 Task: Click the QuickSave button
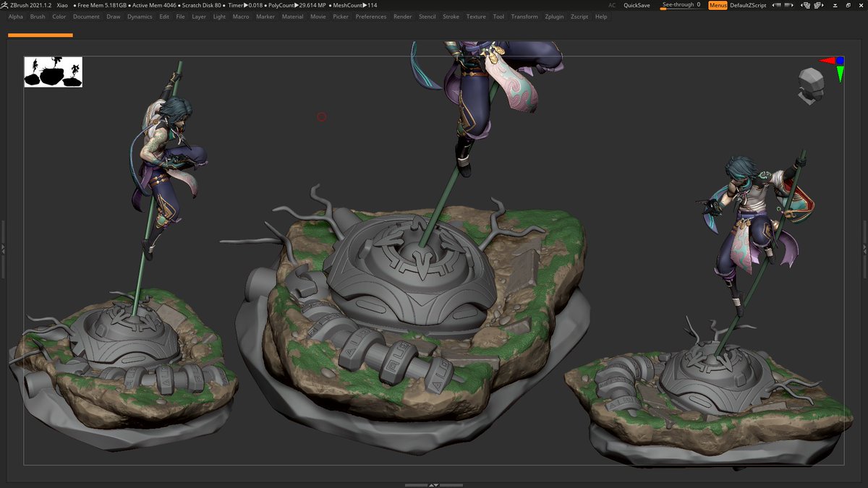coord(637,5)
